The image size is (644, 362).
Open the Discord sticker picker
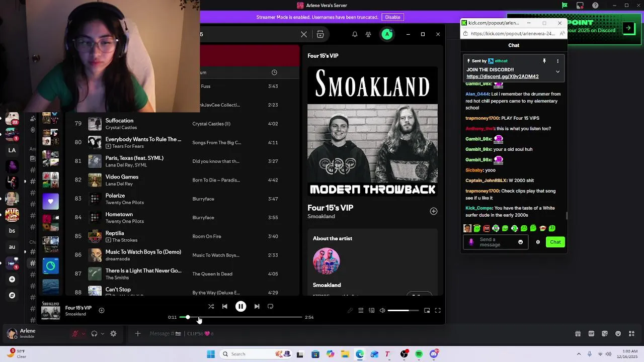pyautogui.click(x=605, y=333)
